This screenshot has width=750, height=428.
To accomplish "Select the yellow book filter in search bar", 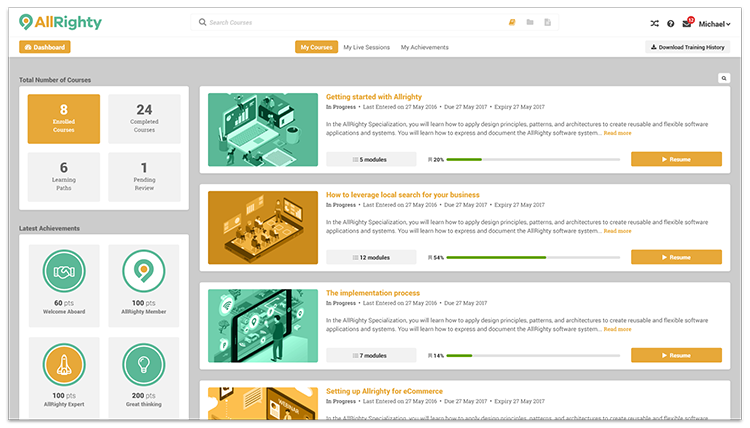I will [512, 22].
